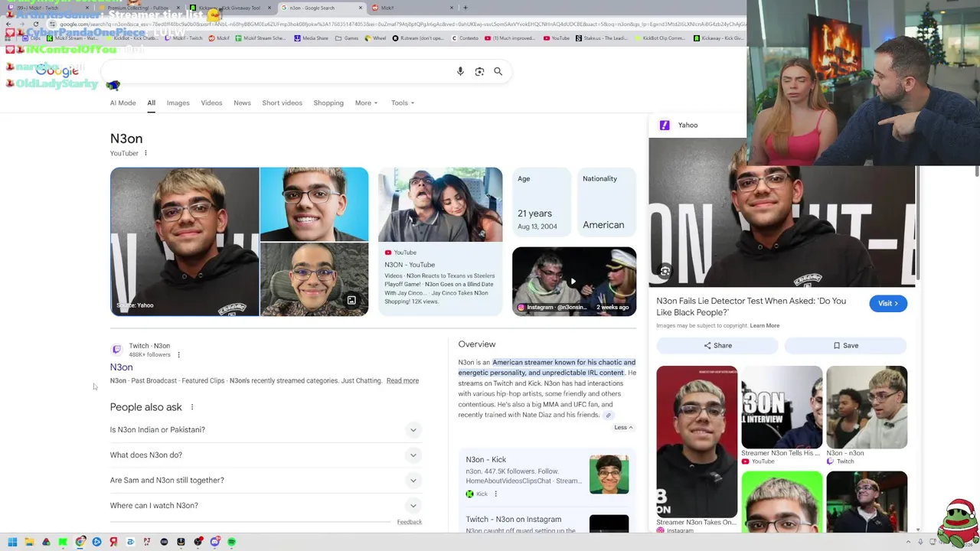Expand 'Where can I watch N3on?' question
The width and height of the screenshot is (980, 551).
266,505
